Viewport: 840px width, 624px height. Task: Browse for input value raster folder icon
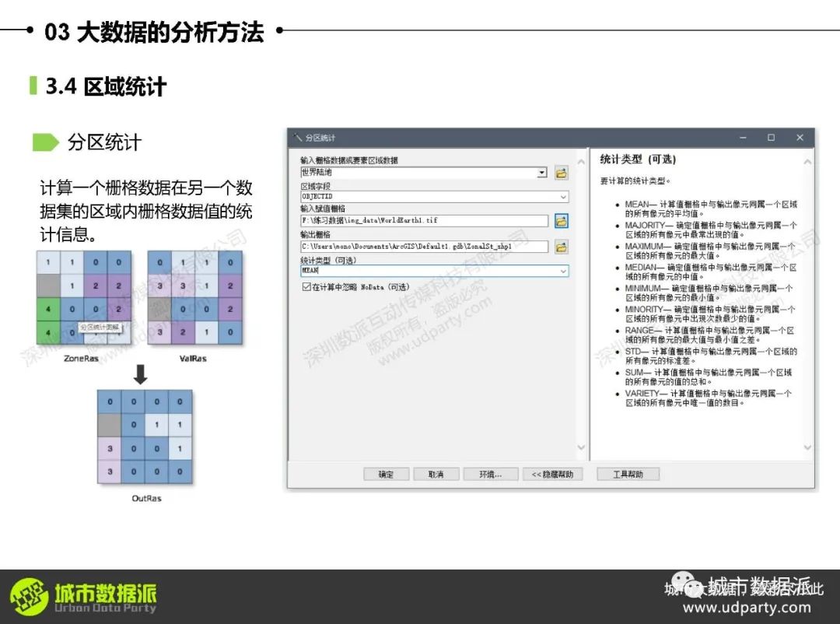click(561, 220)
